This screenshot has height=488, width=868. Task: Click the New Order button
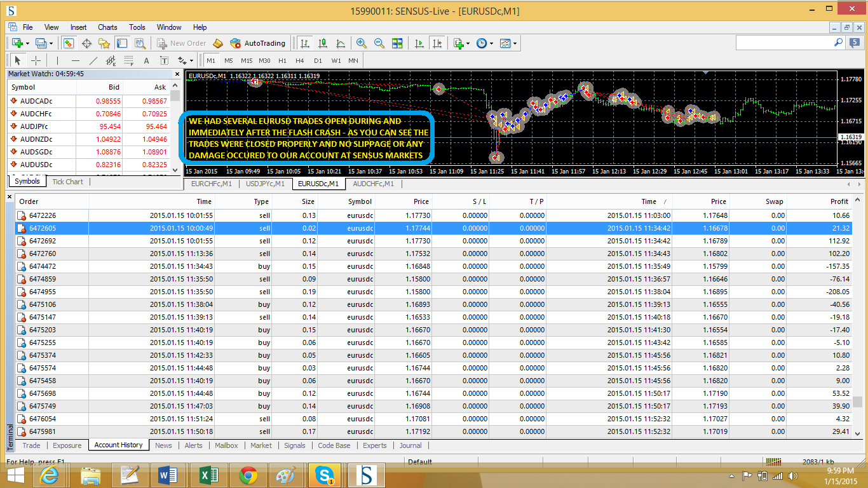182,43
